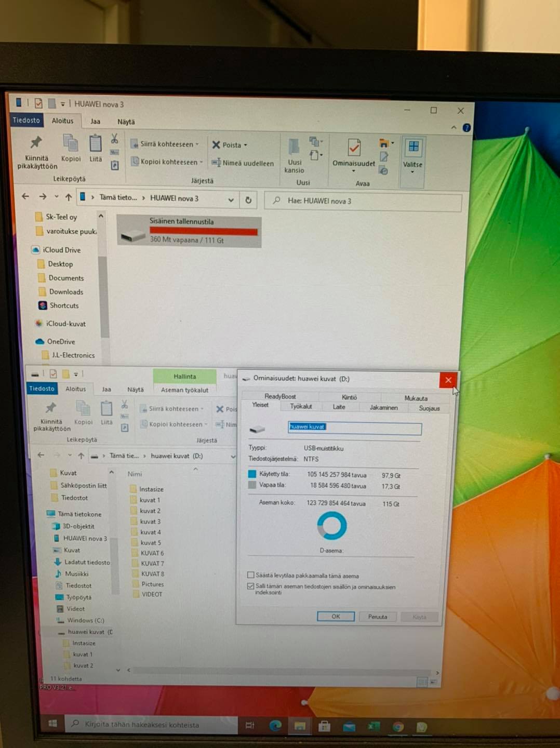Click the help question mark icon
560x748 pixels.
click(x=466, y=127)
